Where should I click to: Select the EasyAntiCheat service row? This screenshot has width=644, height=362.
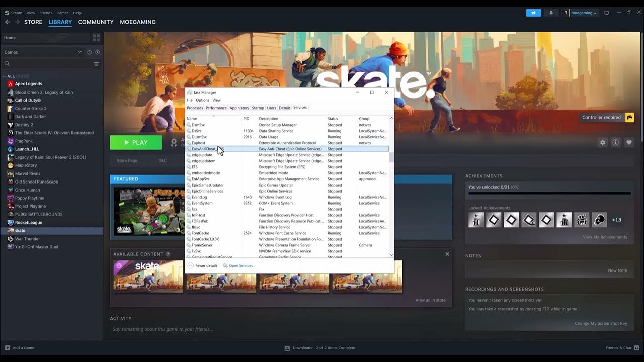[287, 149]
